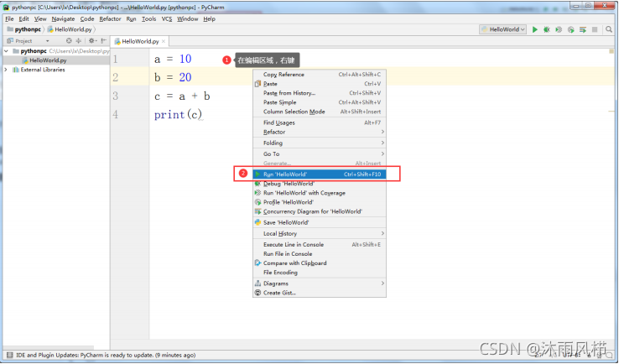Expand the External Libraries node arrow
Viewport: 619px width, 364px height.
coord(6,70)
